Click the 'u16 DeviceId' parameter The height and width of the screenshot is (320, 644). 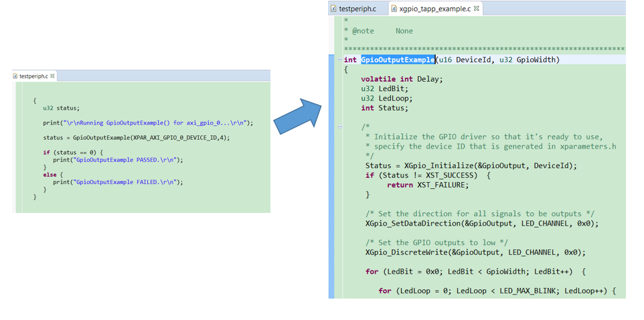(467, 60)
